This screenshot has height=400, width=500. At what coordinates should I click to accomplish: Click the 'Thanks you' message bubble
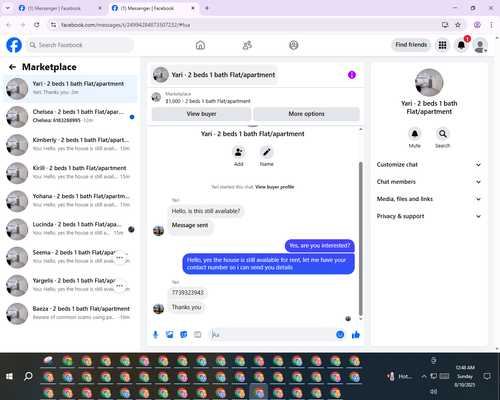click(x=186, y=307)
